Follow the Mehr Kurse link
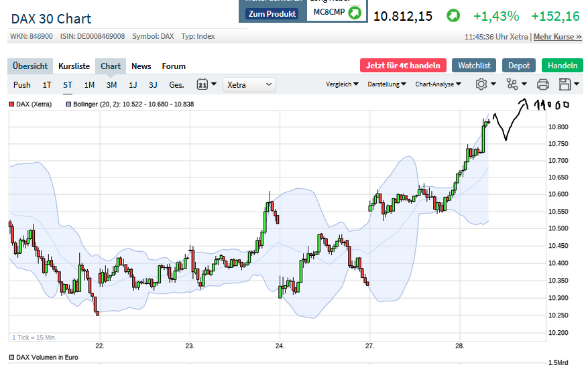588x365 pixels. [557, 37]
